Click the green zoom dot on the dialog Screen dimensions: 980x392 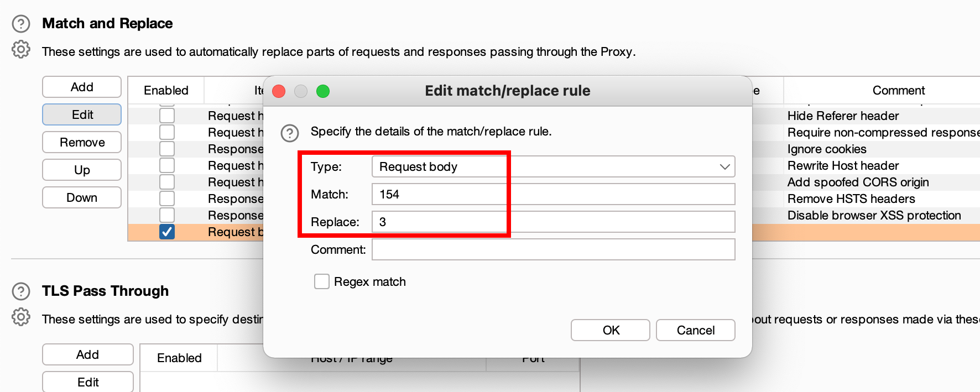pos(323,91)
